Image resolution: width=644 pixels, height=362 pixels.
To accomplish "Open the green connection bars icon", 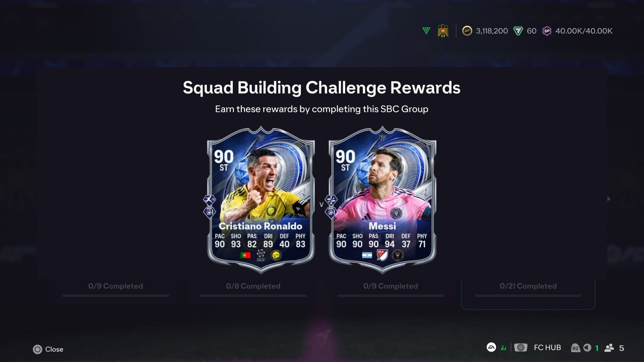I will [503, 348].
